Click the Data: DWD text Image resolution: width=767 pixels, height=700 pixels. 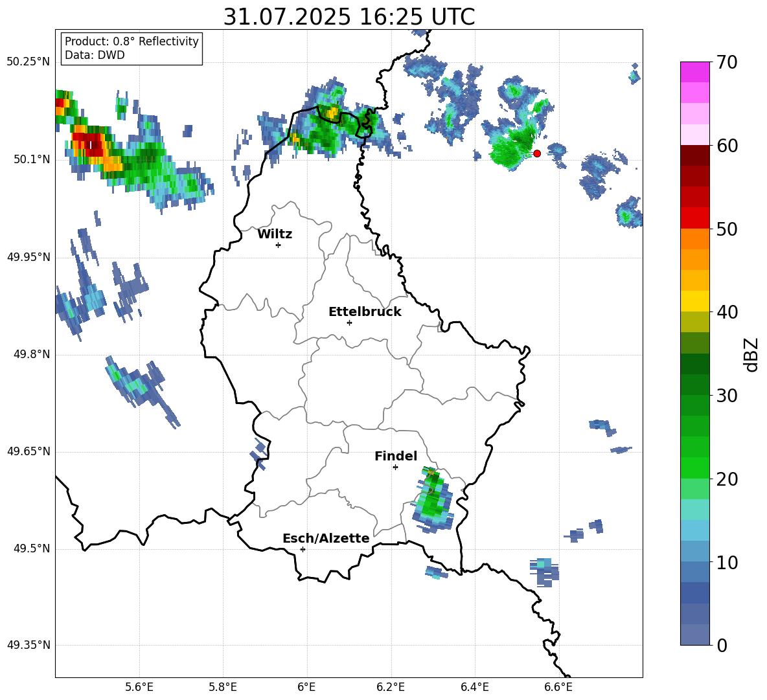click(95, 55)
